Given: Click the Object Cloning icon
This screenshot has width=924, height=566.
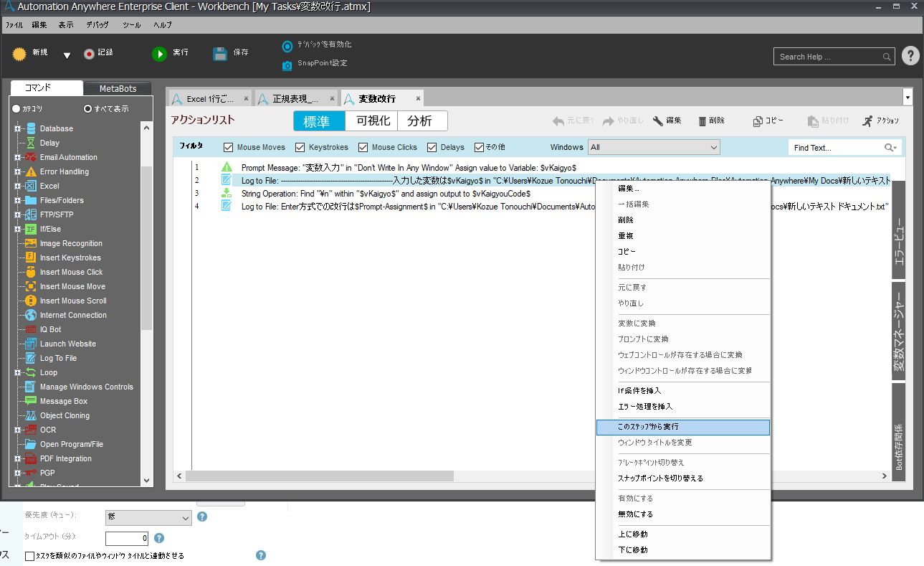Looking at the screenshot, I should 31,415.
